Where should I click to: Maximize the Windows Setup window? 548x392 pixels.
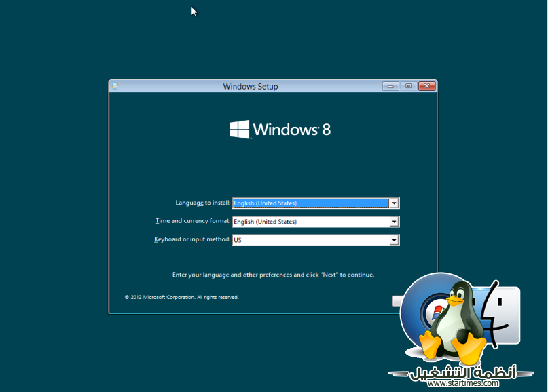409,86
